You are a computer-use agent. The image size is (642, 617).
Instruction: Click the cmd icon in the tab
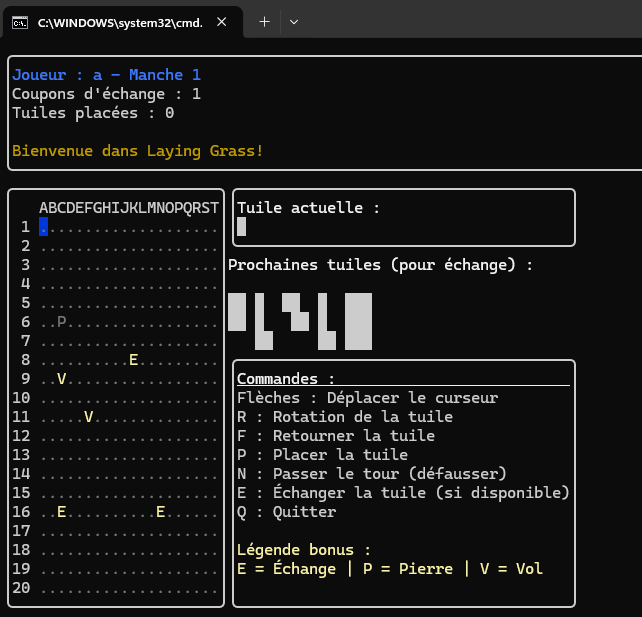(19, 22)
